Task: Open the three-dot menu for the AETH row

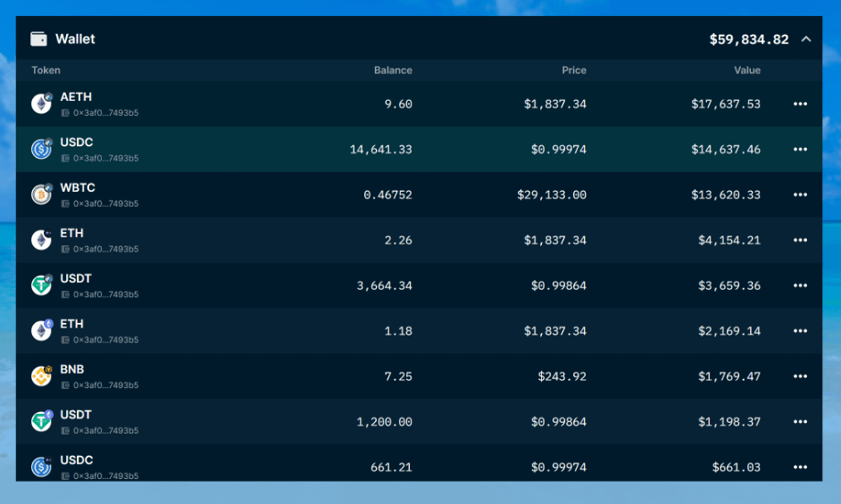Action: [x=800, y=104]
